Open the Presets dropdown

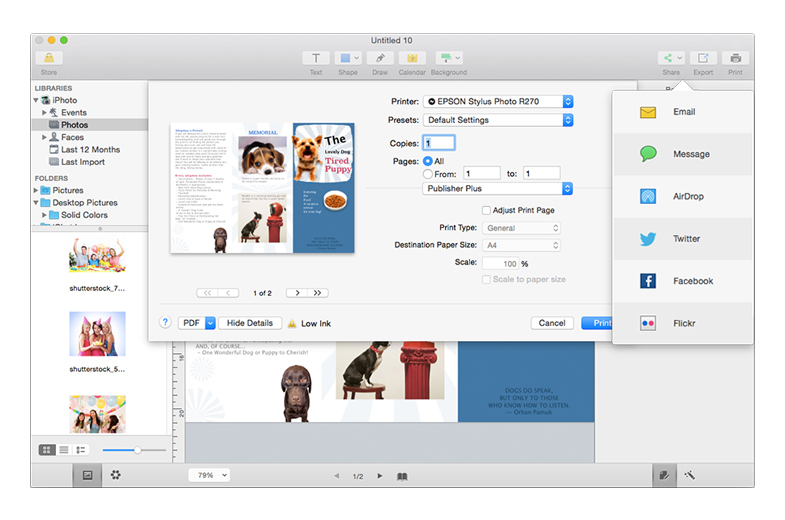click(x=497, y=120)
